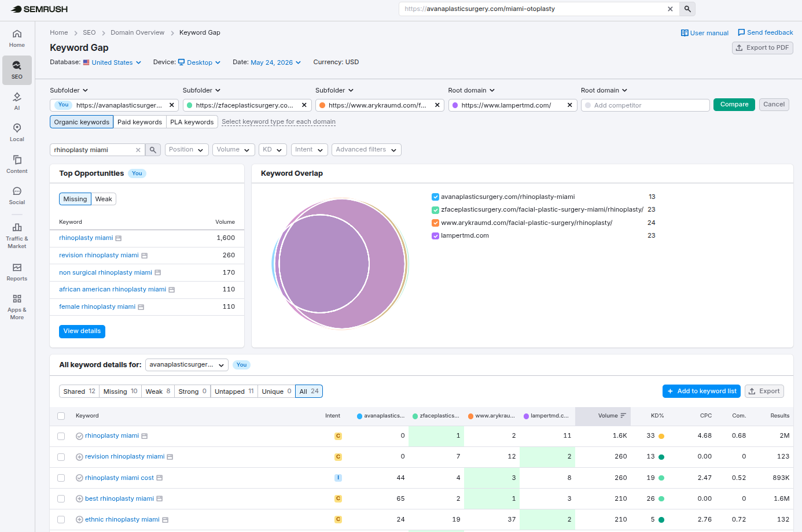Open the Social sidebar section
Screen dimensions: 802x532
tap(17, 195)
